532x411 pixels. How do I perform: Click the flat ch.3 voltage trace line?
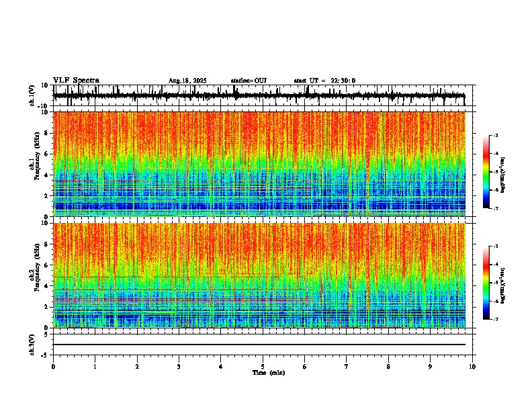(x=259, y=345)
